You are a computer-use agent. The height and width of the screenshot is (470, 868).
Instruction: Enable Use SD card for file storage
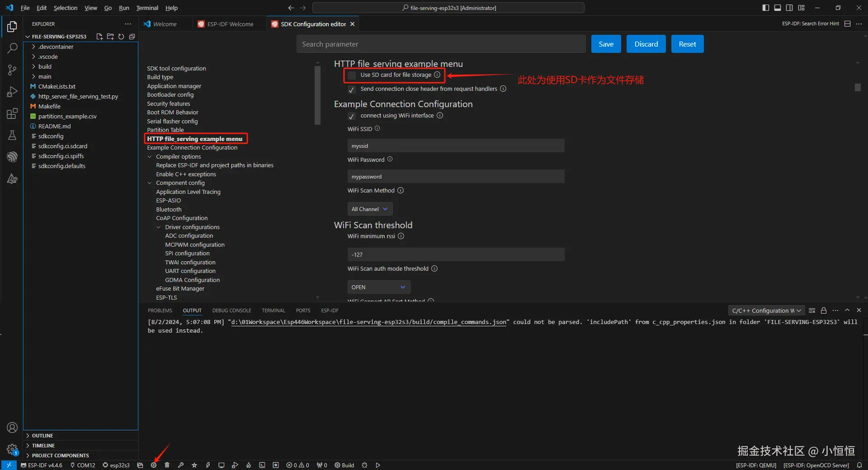pos(352,75)
